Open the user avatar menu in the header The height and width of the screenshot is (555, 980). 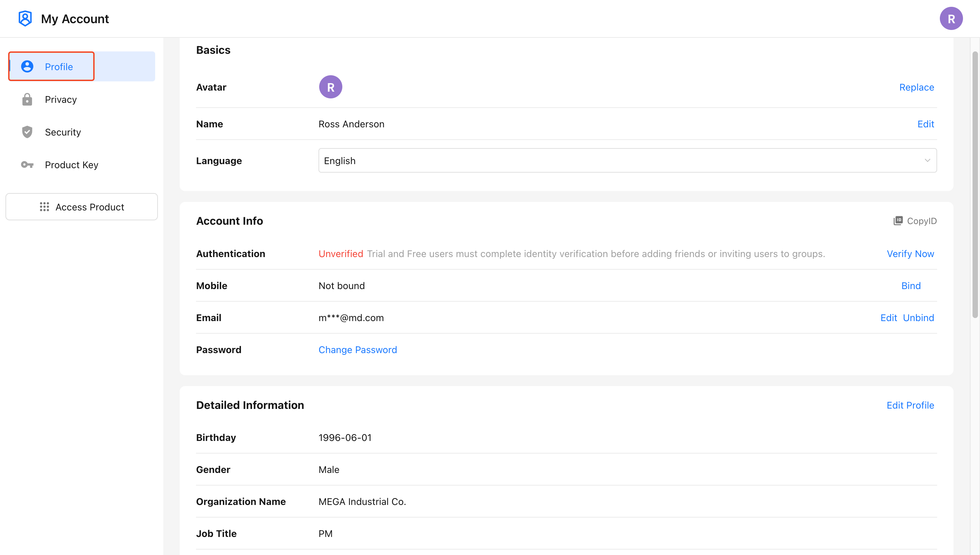pyautogui.click(x=951, y=19)
